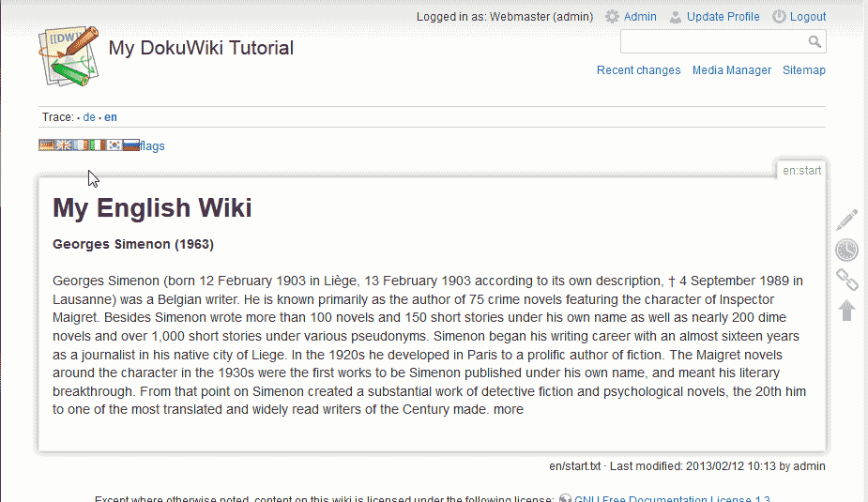The image size is (868, 502).
Task: Open the flags link
Action: (152, 146)
